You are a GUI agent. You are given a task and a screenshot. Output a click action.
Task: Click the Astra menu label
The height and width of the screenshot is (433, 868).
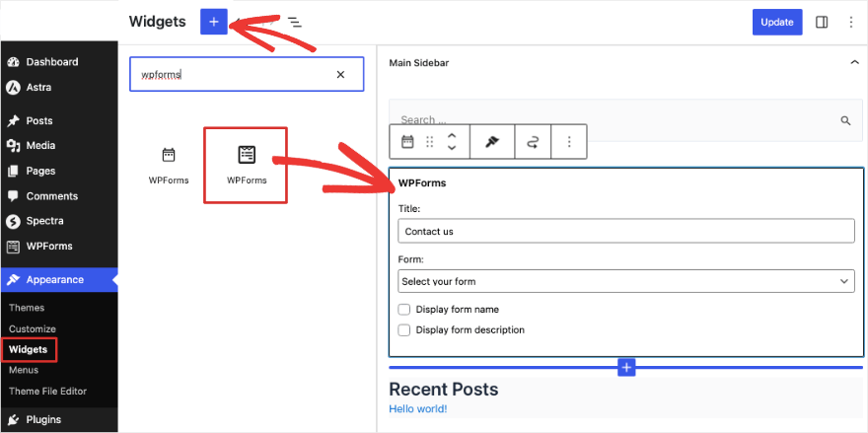click(x=38, y=88)
